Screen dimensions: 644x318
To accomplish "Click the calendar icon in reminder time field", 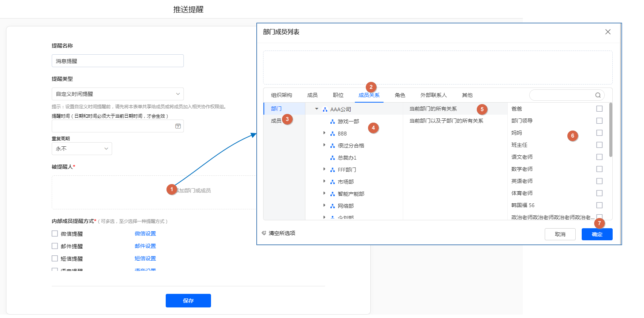I will pyautogui.click(x=178, y=126).
